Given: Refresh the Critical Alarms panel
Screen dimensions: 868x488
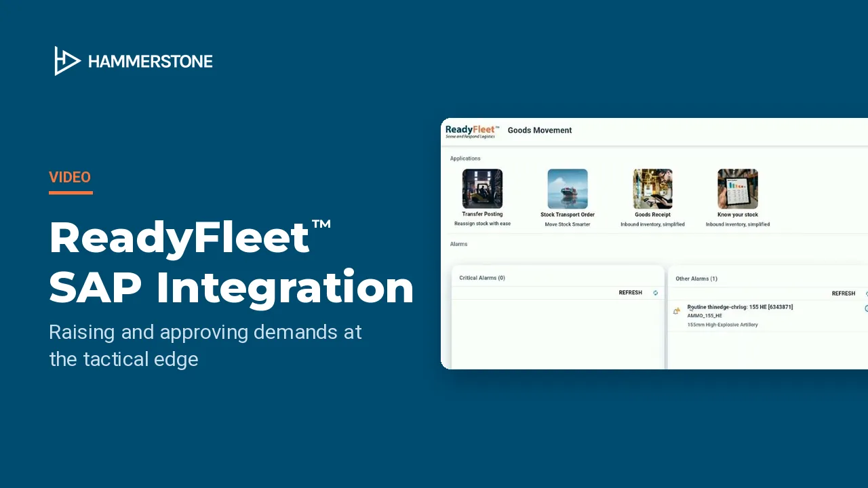Looking at the screenshot, I should 630,293.
